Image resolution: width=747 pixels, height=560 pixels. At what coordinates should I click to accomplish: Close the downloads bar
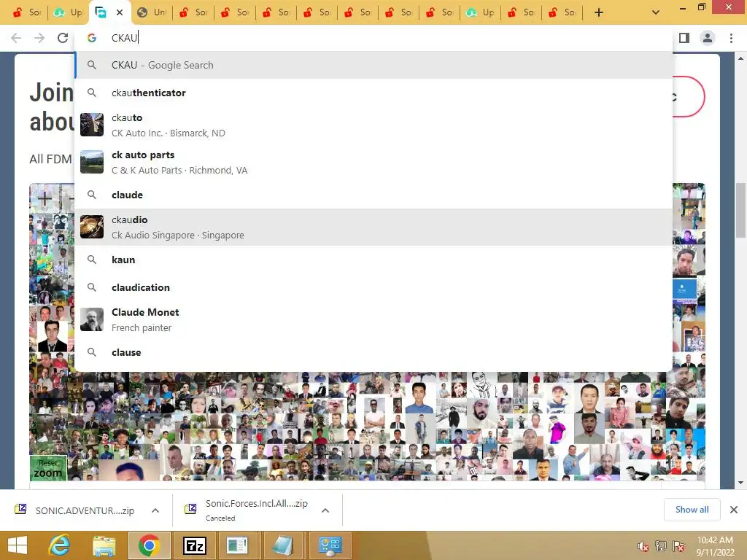point(734,510)
